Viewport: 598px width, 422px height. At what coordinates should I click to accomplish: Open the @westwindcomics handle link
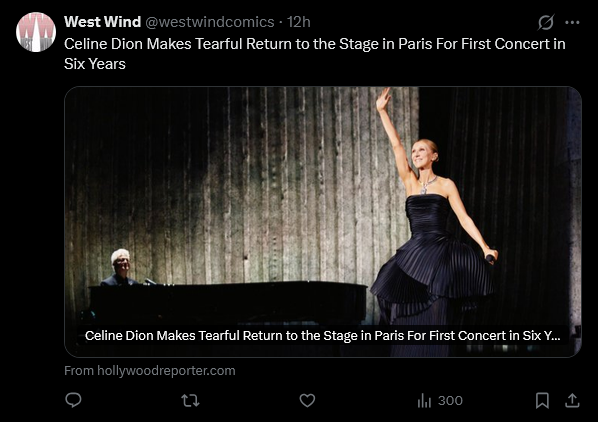209,22
